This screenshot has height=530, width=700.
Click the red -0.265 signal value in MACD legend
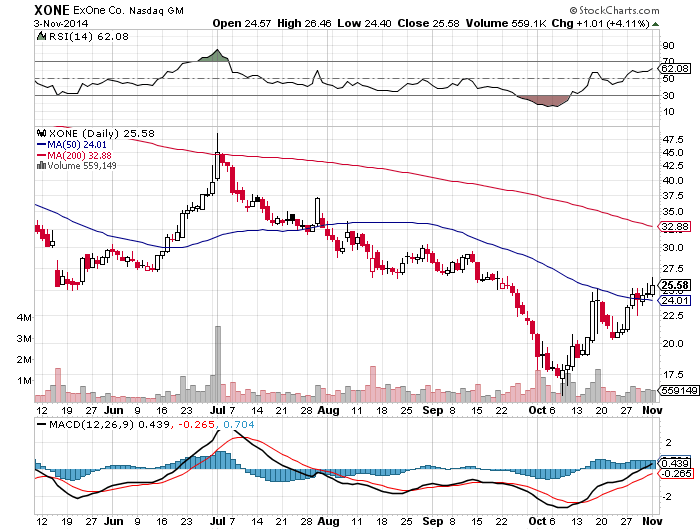tap(196, 424)
